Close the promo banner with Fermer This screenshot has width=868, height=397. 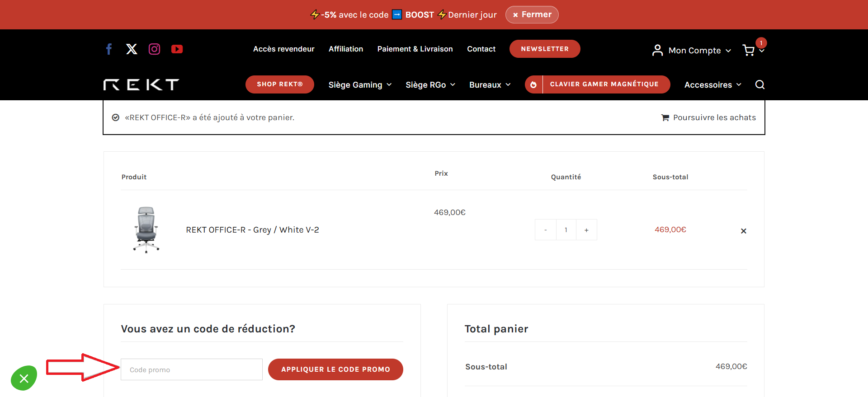(x=532, y=14)
